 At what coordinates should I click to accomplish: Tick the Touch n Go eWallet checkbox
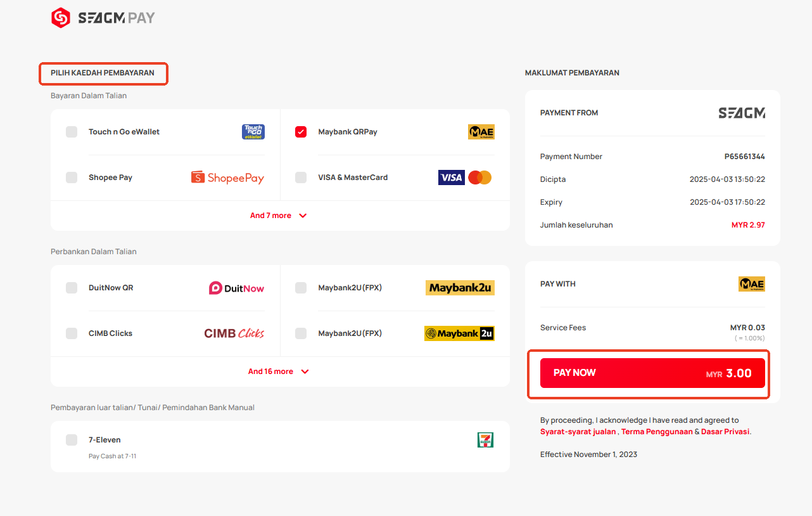[x=72, y=132]
